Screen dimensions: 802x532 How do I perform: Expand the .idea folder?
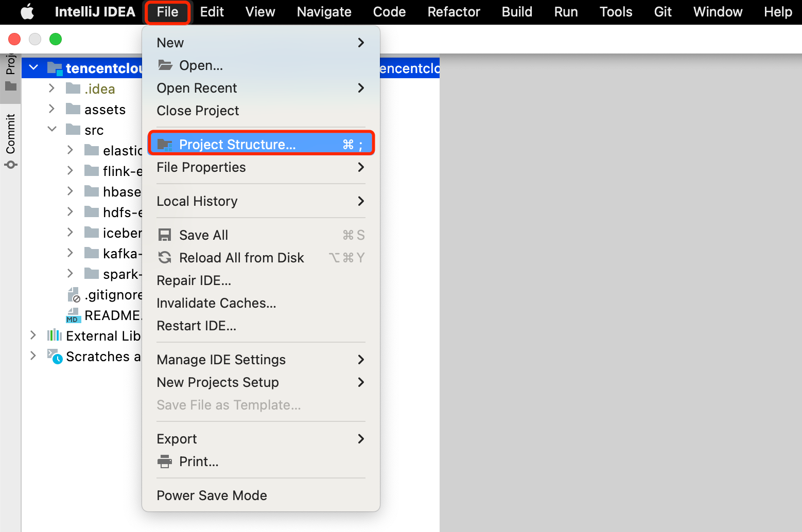[51, 88]
